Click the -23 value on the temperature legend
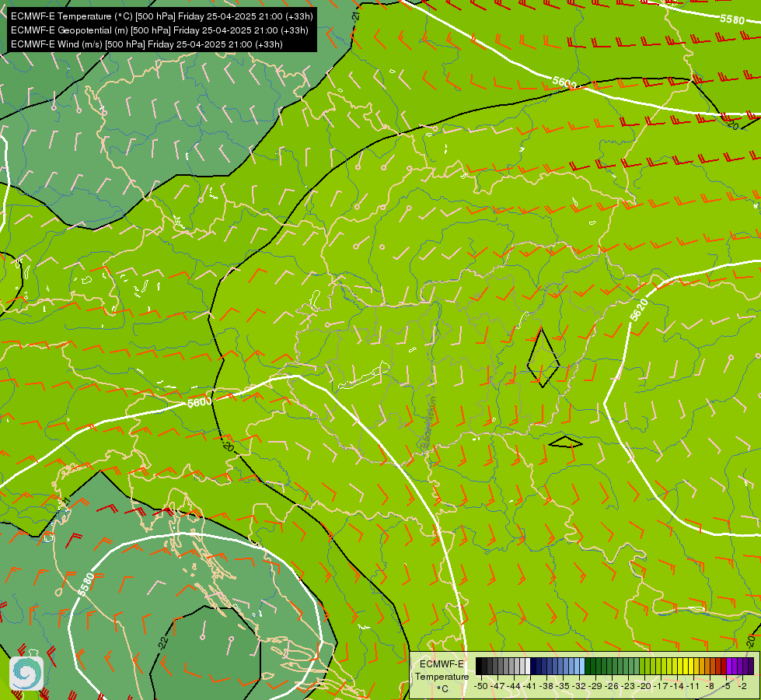The image size is (761, 700). pyautogui.click(x=628, y=686)
